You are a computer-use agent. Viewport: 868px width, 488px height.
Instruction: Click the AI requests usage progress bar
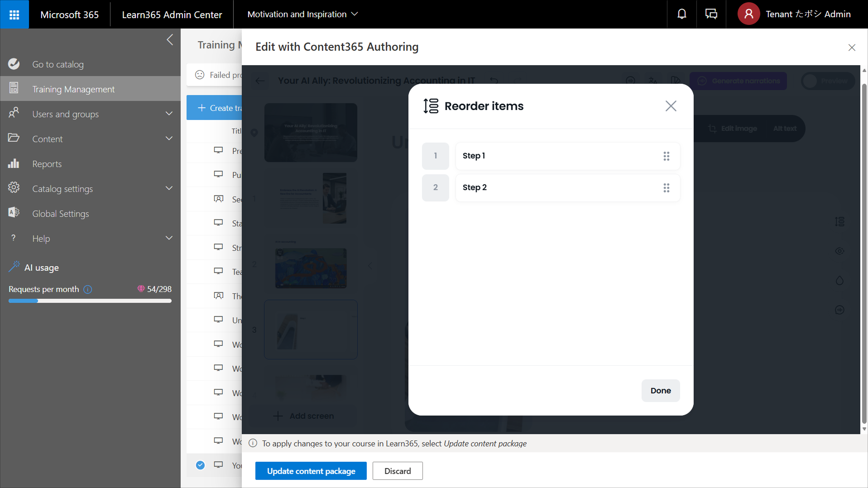90,301
